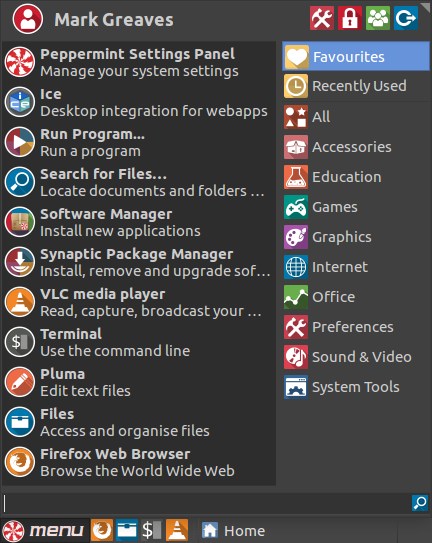Click Terminal launcher in the panel
Viewport: 432px width, 543px height.
[152, 530]
